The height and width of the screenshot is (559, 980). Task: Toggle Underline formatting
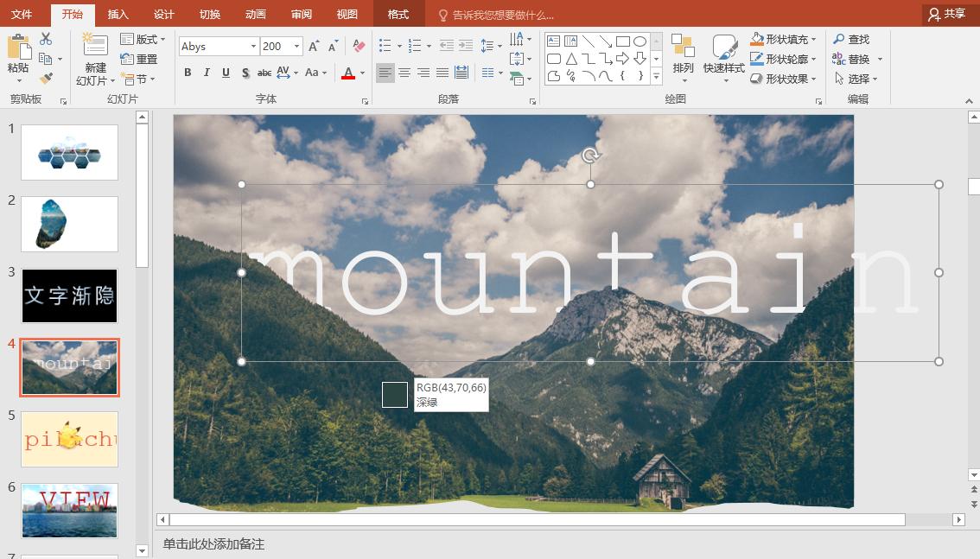coord(226,73)
